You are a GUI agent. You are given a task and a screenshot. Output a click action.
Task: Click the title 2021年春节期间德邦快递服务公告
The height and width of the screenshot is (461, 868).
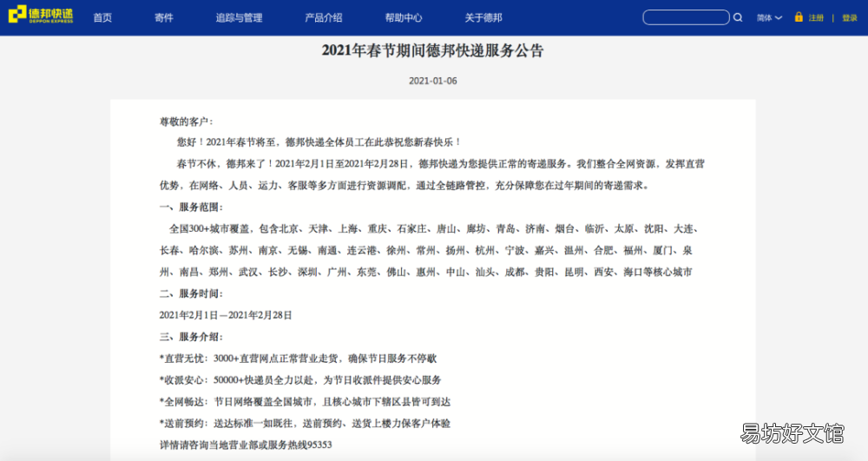pos(433,50)
